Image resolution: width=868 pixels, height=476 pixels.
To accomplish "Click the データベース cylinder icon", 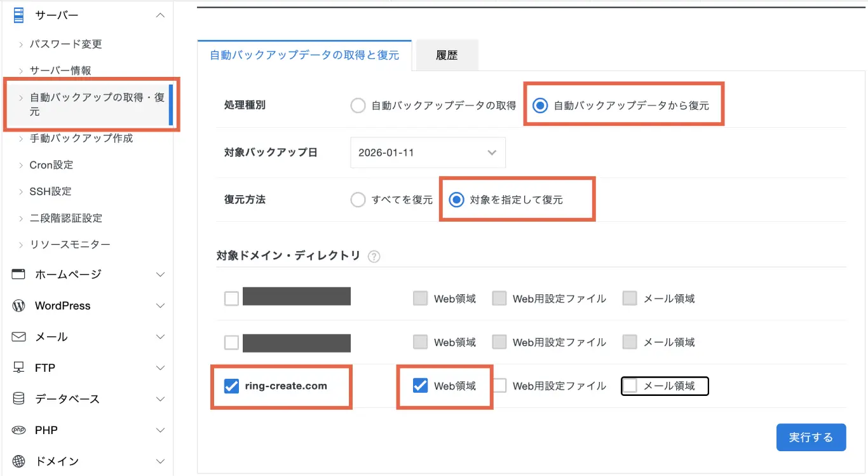I will point(18,399).
